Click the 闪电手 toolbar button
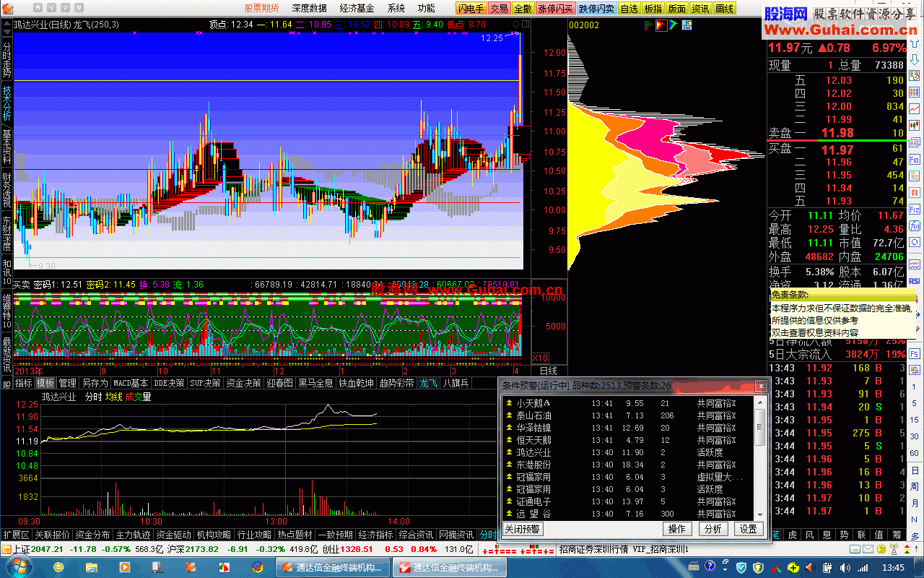 471,9
